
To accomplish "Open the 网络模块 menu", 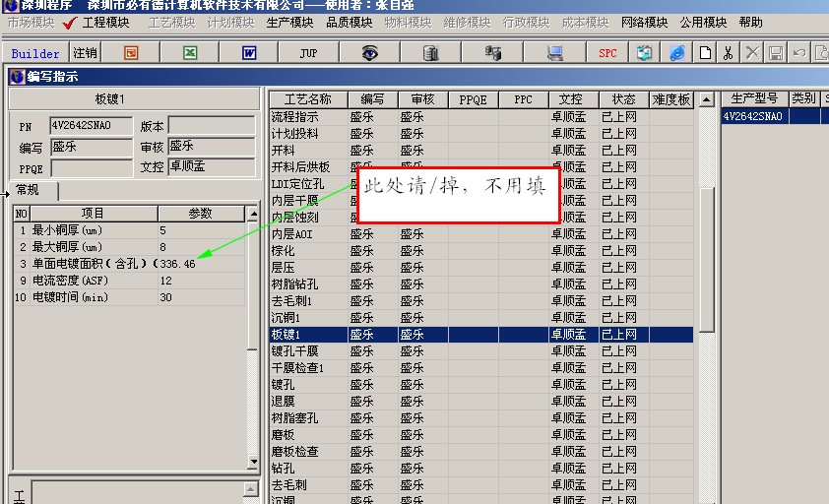I will coord(644,23).
